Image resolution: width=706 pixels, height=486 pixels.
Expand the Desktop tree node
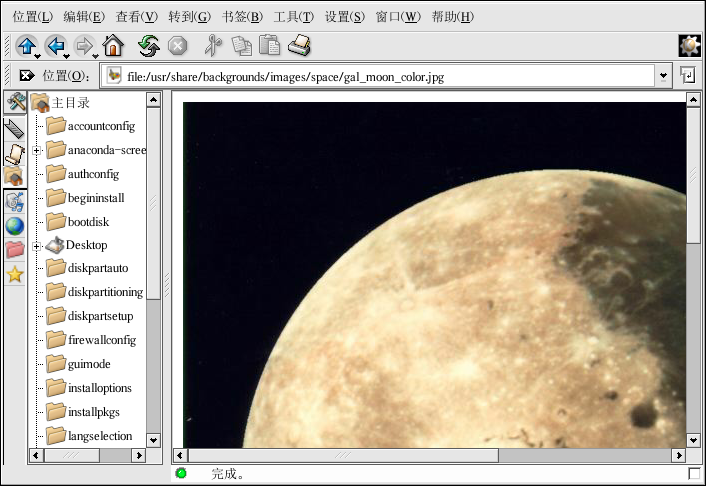point(37,246)
